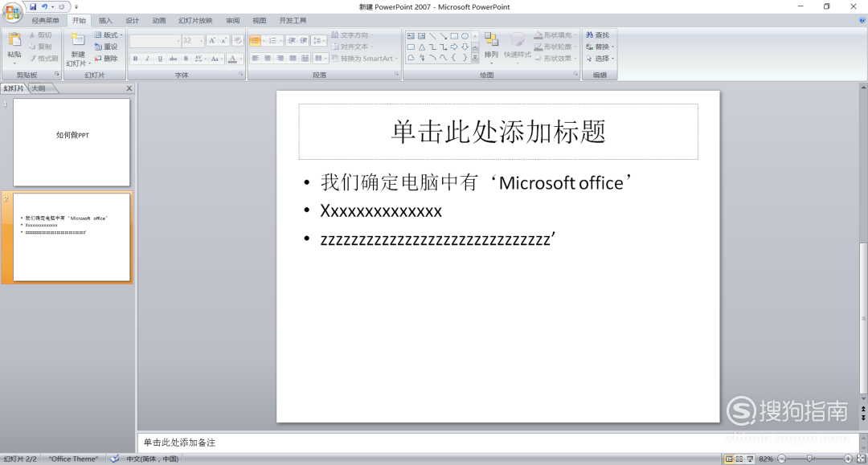Click the Redo icon in quick access toolbar
The image size is (868, 465).
coord(61,6)
